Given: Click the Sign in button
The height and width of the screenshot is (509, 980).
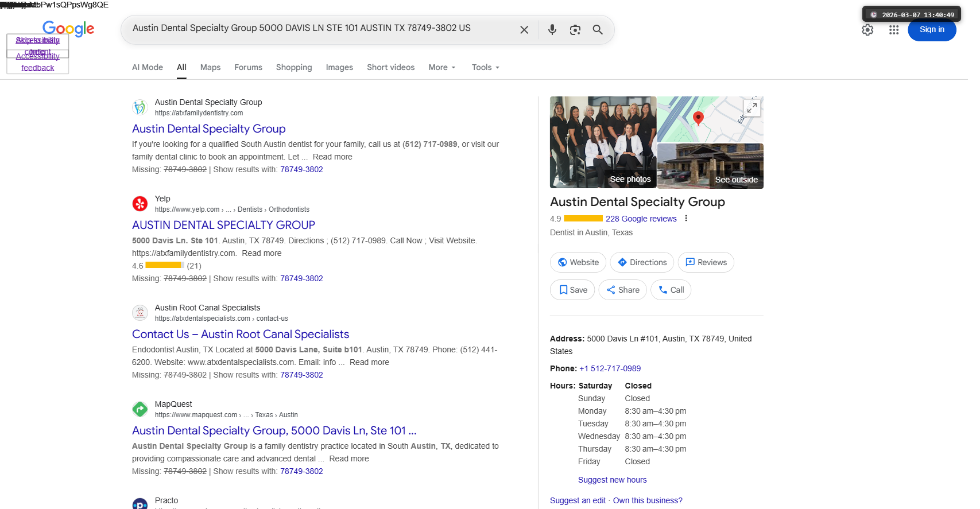Looking at the screenshot, I should [x=932, y=30].
